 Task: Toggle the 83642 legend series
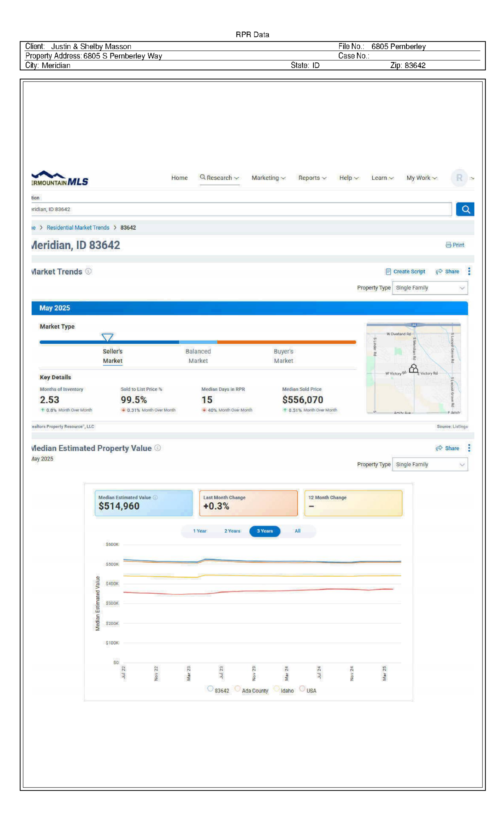210,689
